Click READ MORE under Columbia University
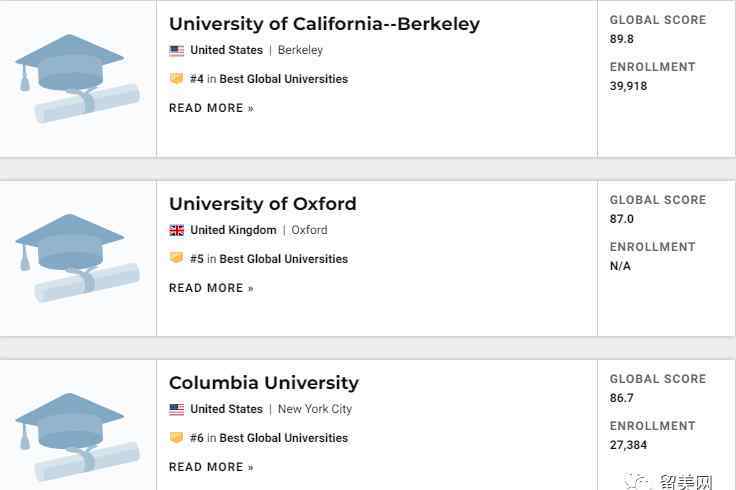This screenshot has width=736, height=490. [x=211, y=467]
